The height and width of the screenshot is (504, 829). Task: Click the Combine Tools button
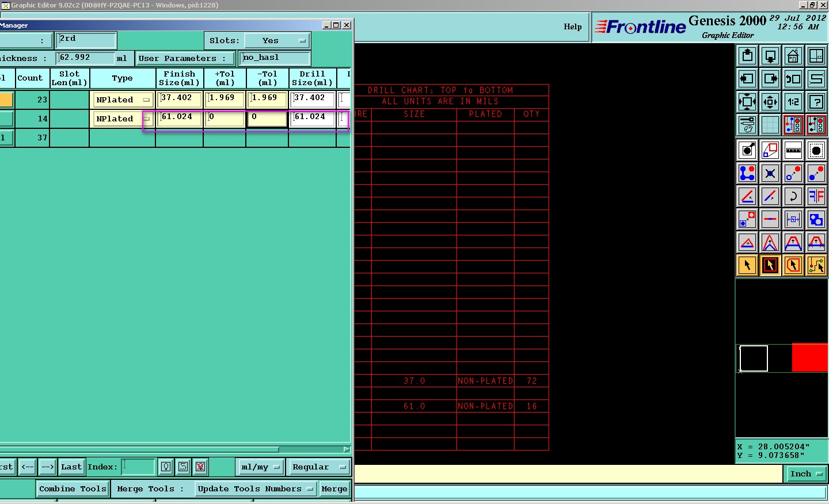(x=73, y=488)
